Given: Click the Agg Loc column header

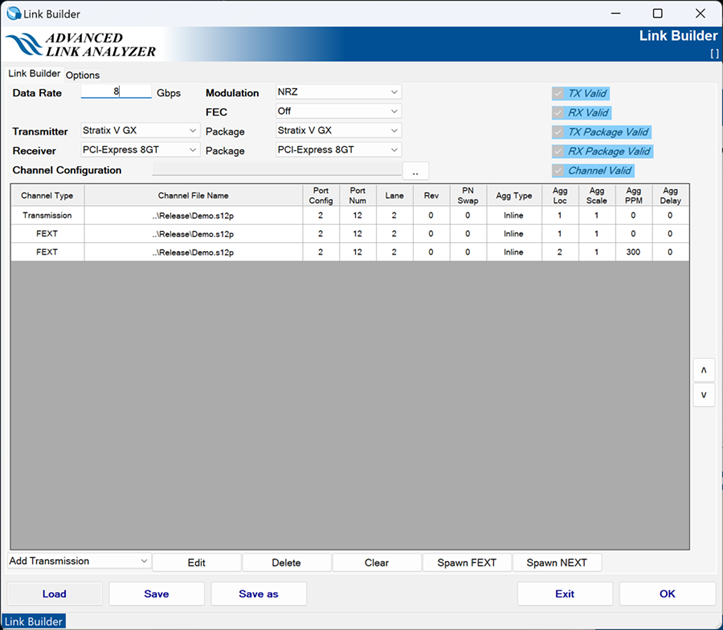Looking at the screenshot, I should coord(560,196).
